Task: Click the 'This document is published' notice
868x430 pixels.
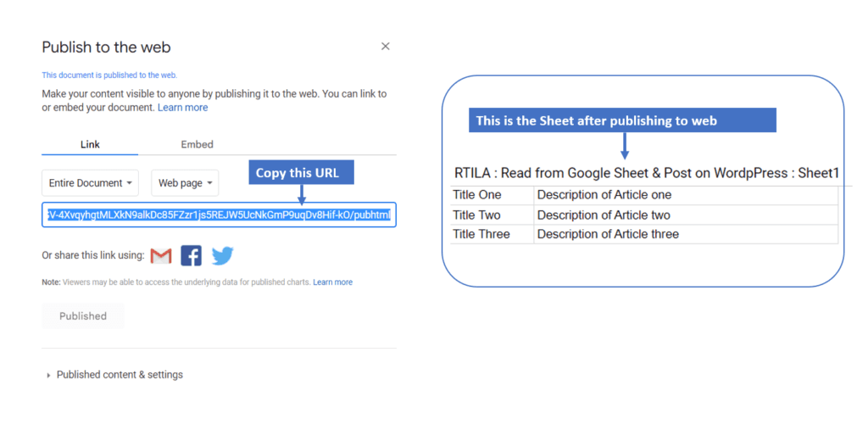Action: (x=109, y=75)
